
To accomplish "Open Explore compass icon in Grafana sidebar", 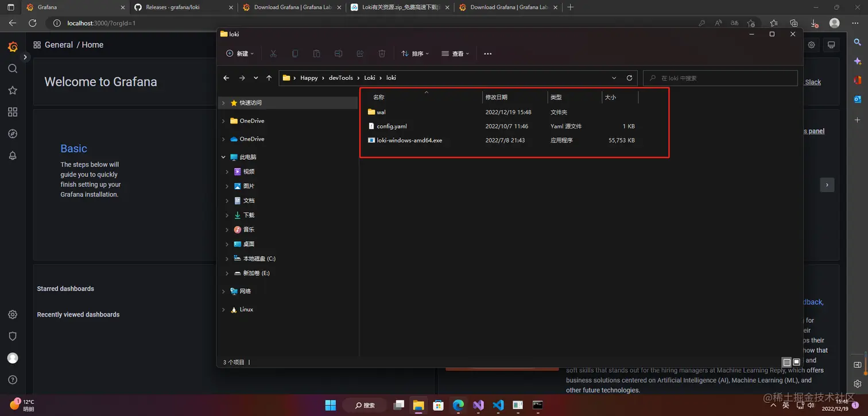I will click(x=13, y=134).
